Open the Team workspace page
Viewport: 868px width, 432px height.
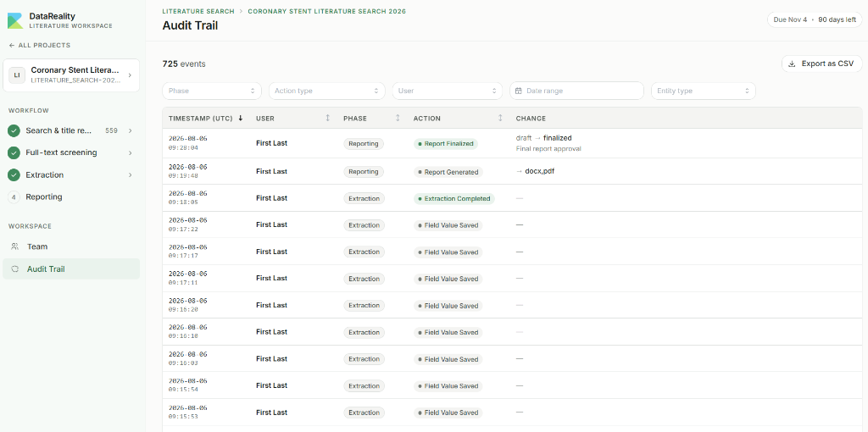(x=71, y=246)
